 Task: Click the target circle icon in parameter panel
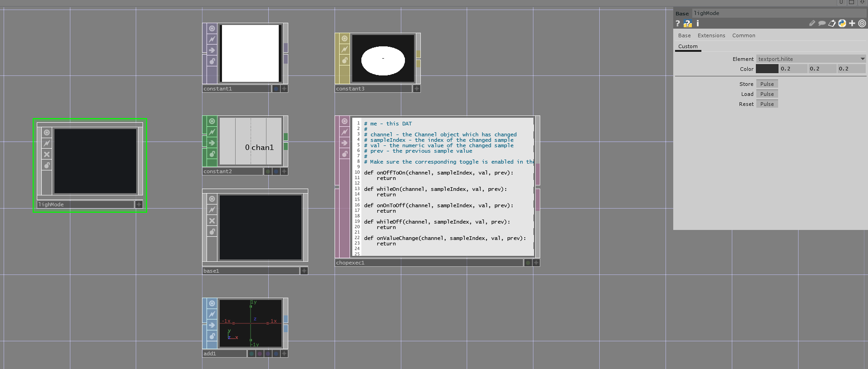point(862,23)
